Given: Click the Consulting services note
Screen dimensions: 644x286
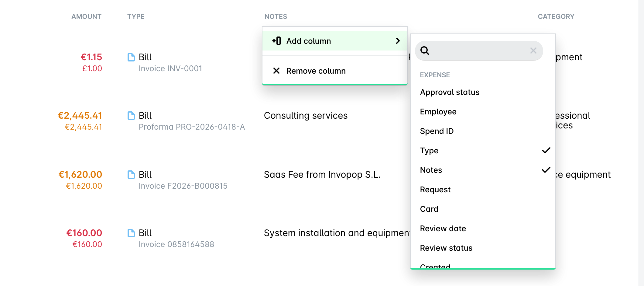Looking at the screenshot, I should pyautogui.click(x=306, y=116).
